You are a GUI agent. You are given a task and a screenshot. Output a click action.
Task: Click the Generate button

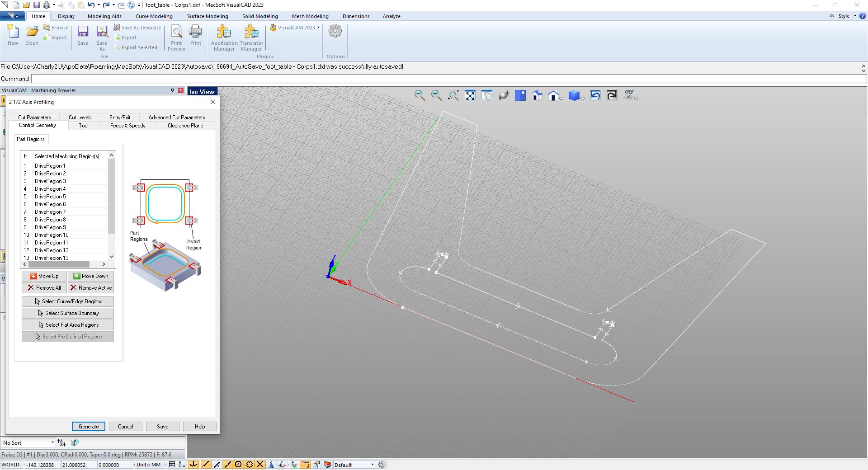[x=89, y=427]
